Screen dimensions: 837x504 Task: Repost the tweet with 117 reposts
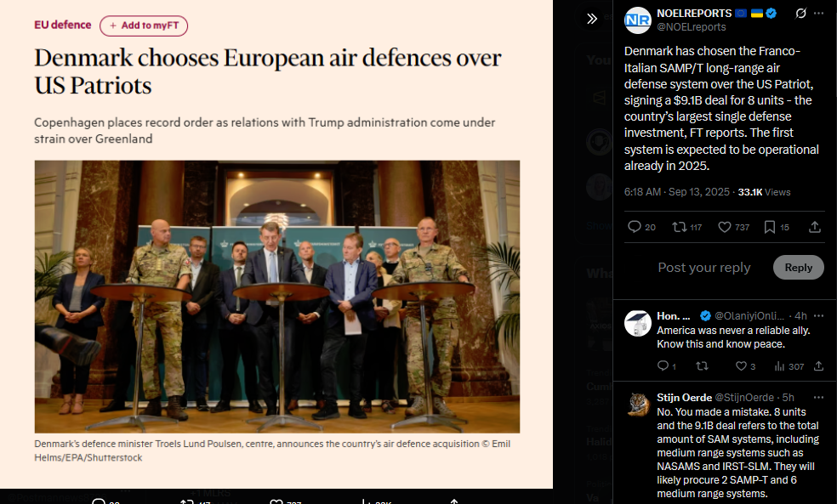pyautogui.click(x=686, y=227)
